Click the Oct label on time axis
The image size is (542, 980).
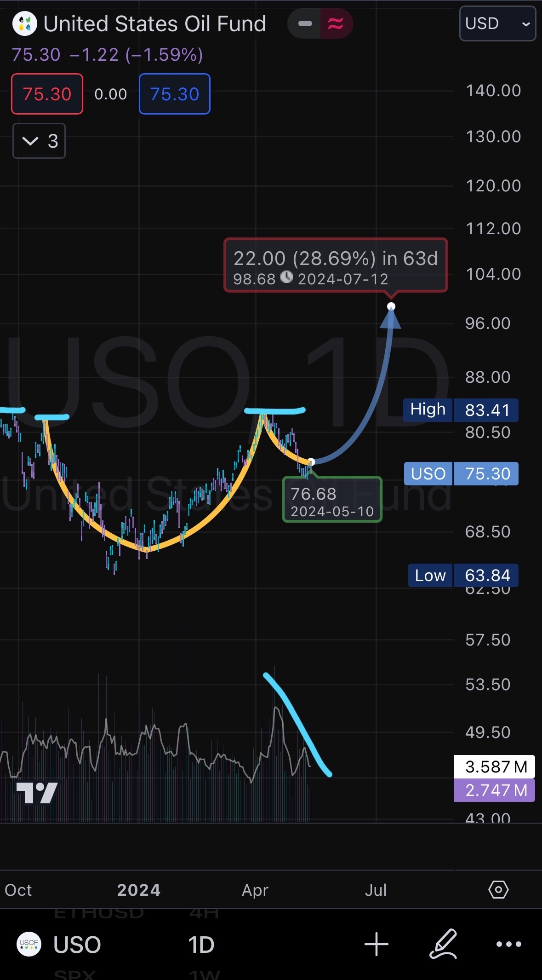(x=18, y=890)
